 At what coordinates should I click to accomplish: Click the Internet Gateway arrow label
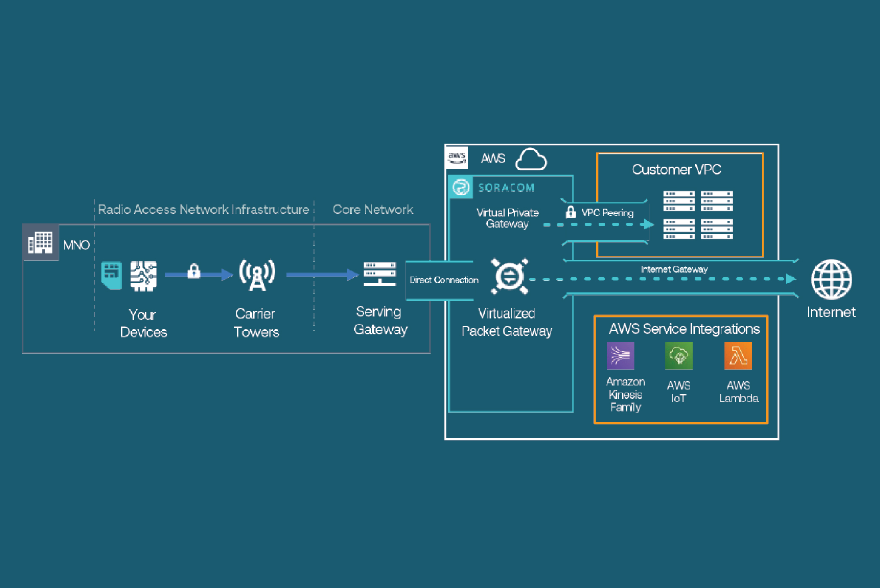pos(674,269)
